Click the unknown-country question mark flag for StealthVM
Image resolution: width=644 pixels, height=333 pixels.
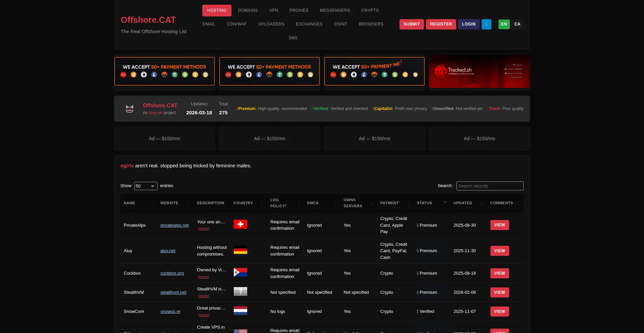pos(240,291)
